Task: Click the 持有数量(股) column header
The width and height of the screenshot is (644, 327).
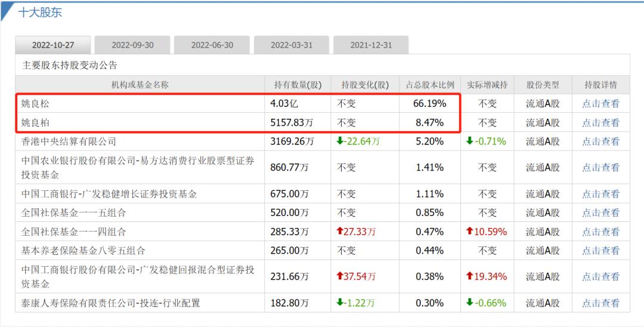Action: click(298, 85)
